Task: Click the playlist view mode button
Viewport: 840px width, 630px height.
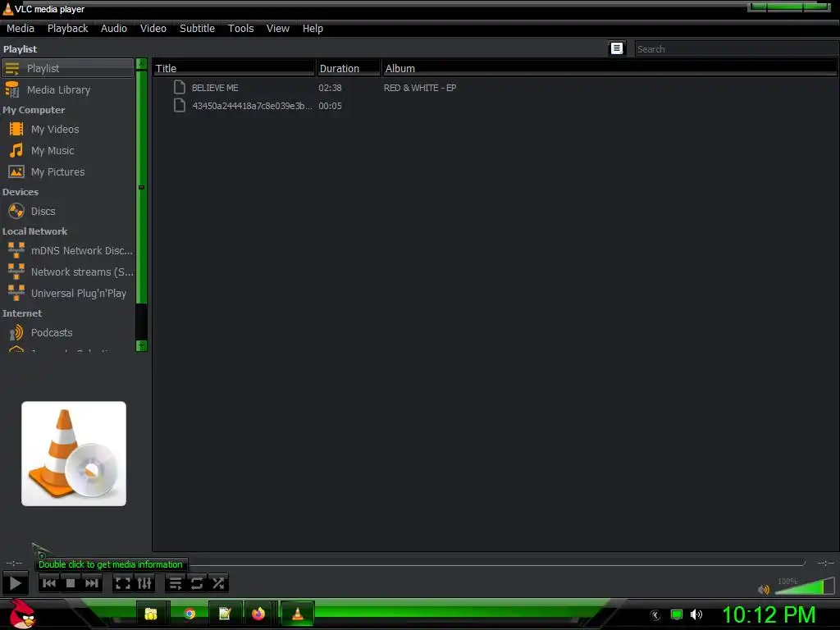Action: click(617, 48)
